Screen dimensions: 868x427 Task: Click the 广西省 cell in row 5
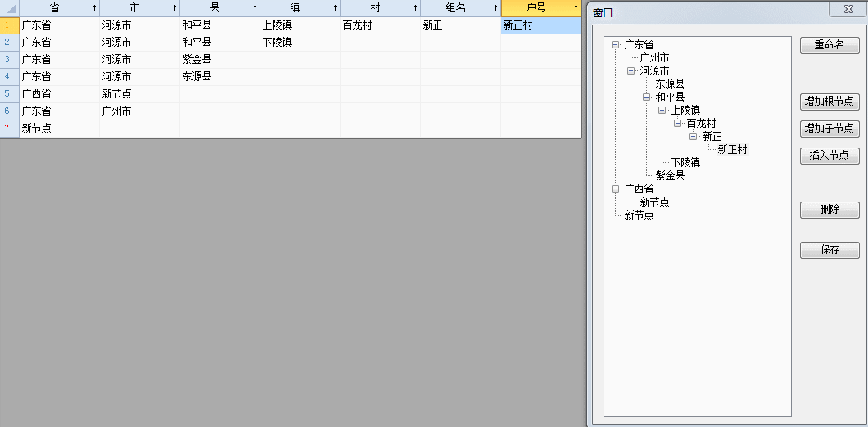(x=59, y=93)
